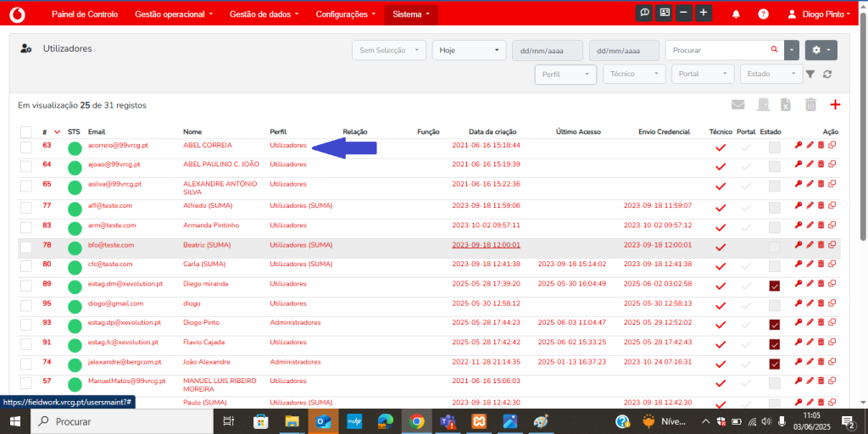This screenshot has width=868, height=434.
Task: Click the grey door icon
Action: tap(764, 104)
